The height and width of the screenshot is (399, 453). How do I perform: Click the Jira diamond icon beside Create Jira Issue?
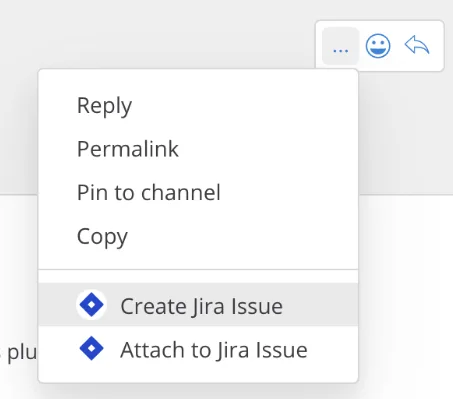click(91, 305)
